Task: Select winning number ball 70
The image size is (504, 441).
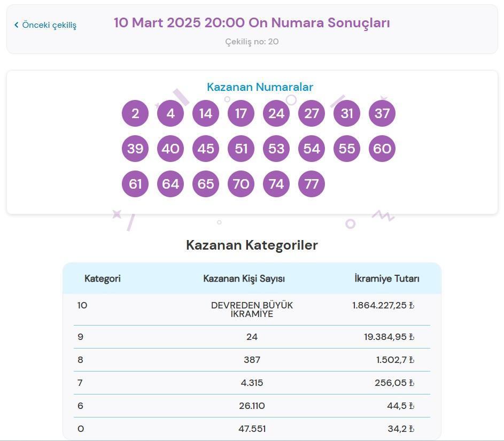Action: [241, 183]
